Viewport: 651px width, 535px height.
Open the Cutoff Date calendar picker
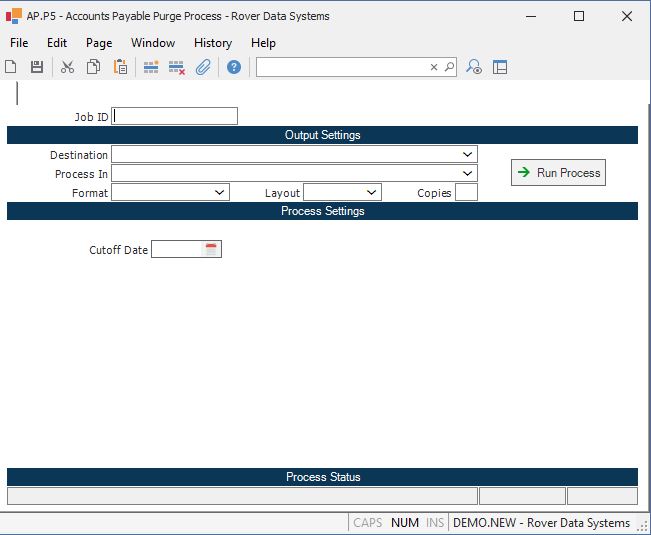tap(211, 250)
